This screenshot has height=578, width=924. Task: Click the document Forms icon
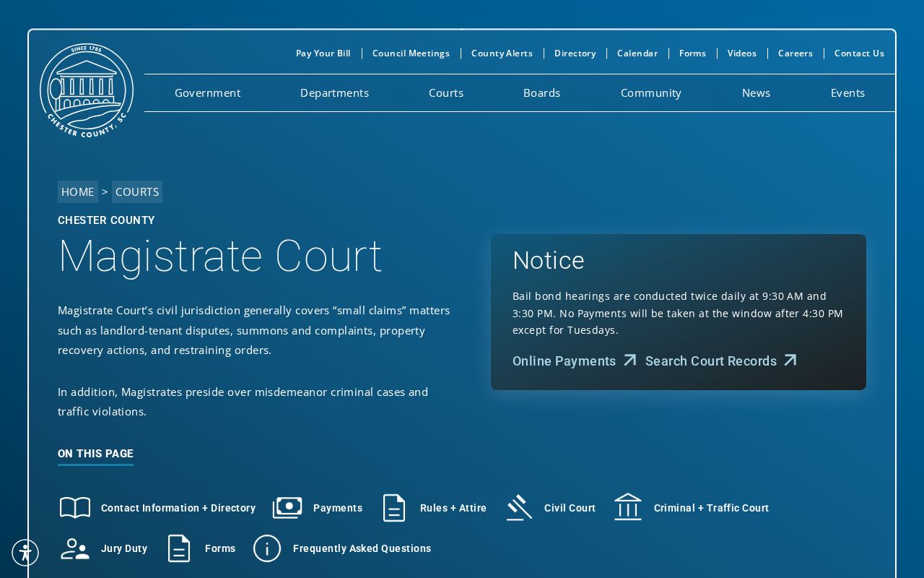179,548
